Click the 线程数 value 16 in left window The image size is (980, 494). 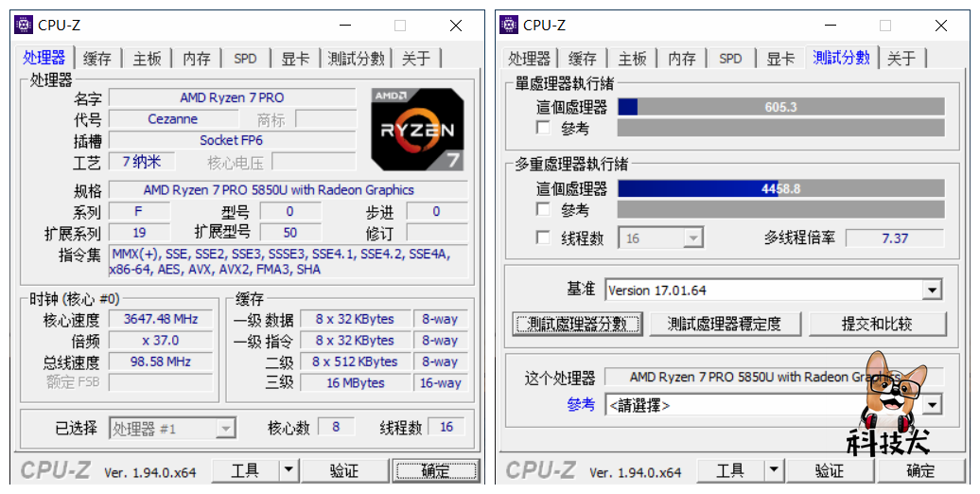(446, 427)
